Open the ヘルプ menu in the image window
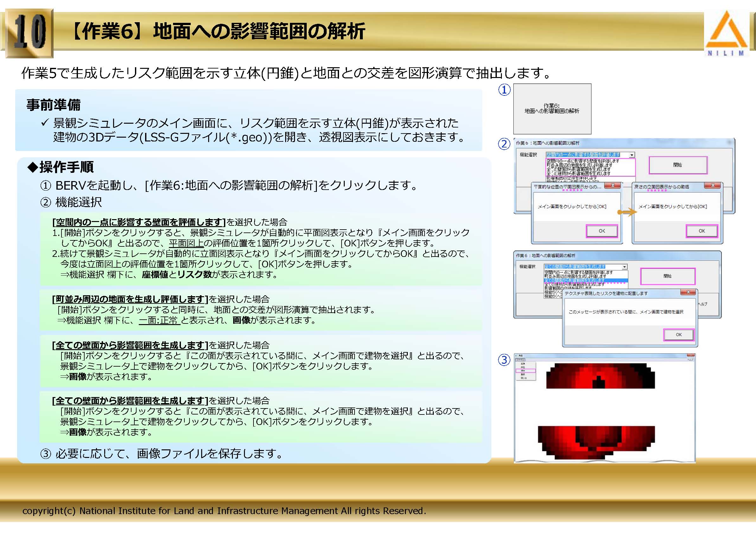756x535 pixels. click(690, 360)
